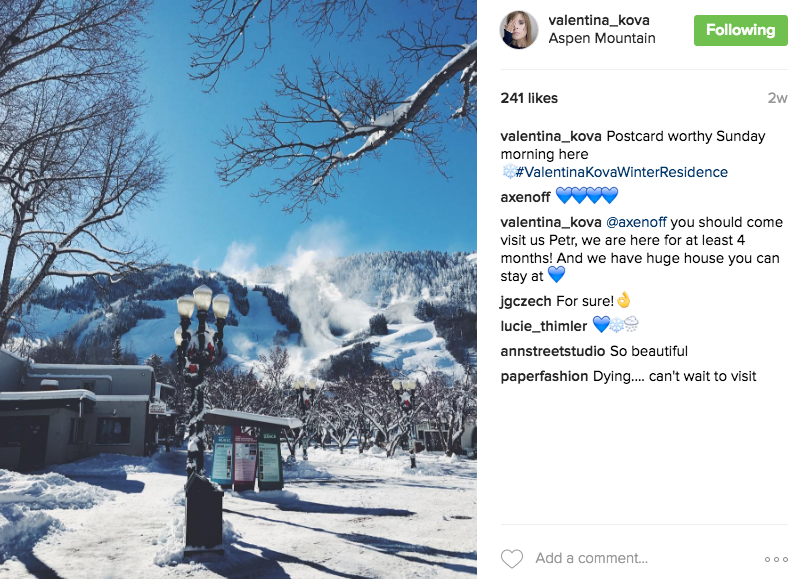Screen dimensions: 805x579
Task: Visit annstreetstudio commenter profile
Action: (x=552, y=351)
